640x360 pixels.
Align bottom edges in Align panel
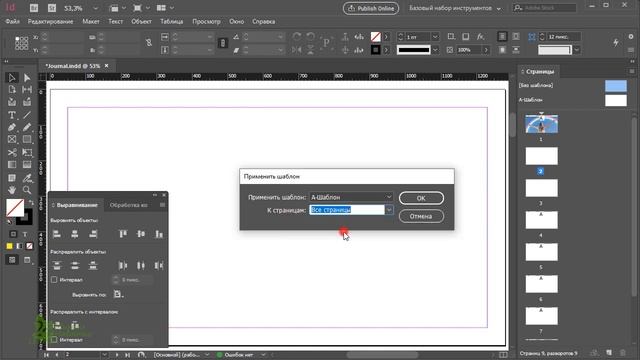tap(159, 234)
